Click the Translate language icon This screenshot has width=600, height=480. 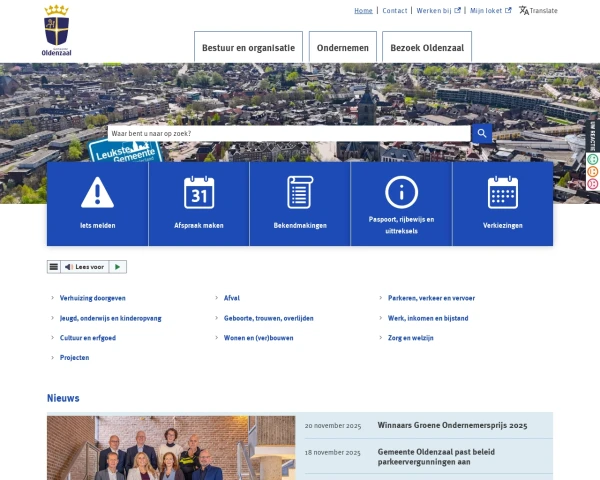tap(524, 11)
